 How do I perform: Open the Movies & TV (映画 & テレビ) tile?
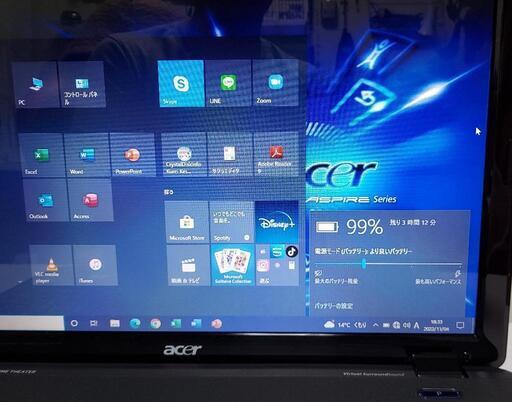pos(188,265)
